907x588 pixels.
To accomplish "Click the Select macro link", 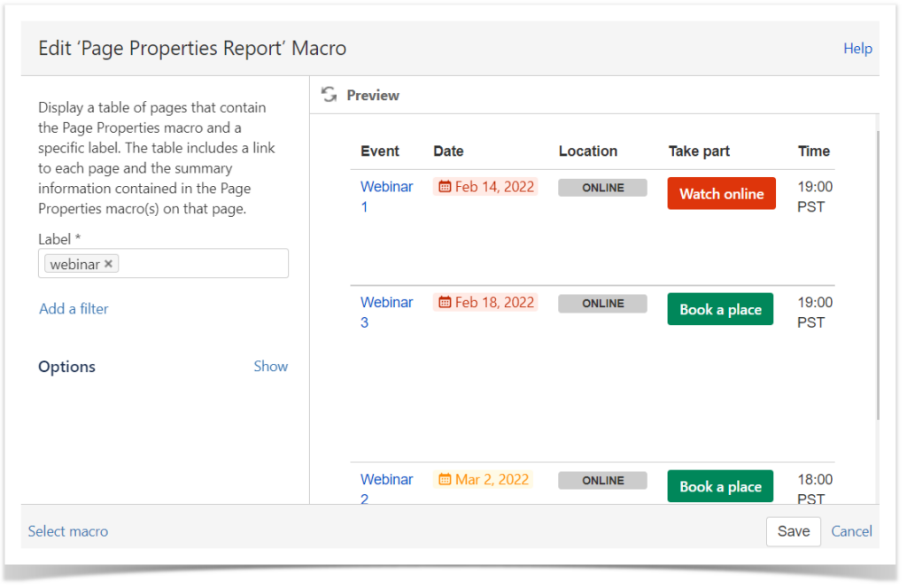I will pyautogui.click(x=67, y=531).
